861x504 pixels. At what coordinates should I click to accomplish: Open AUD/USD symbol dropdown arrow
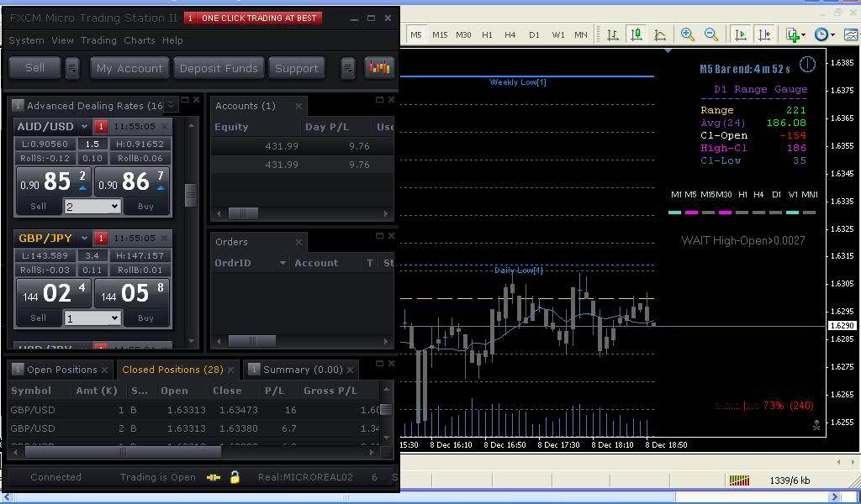84,127
